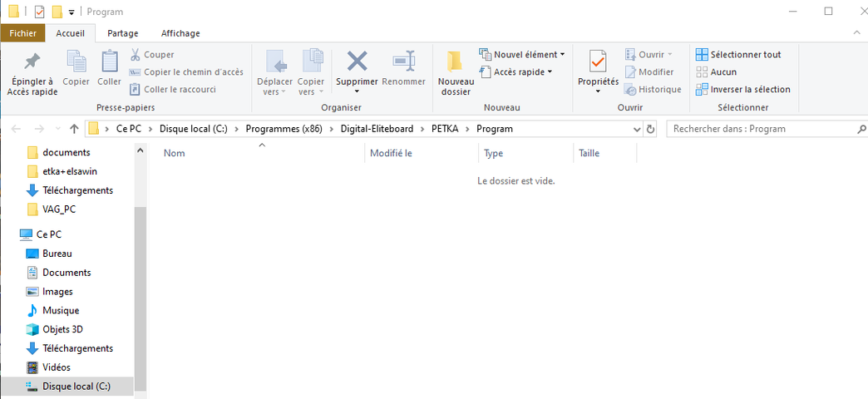Click the Rechercher dans : Program search field

point(761,129)
